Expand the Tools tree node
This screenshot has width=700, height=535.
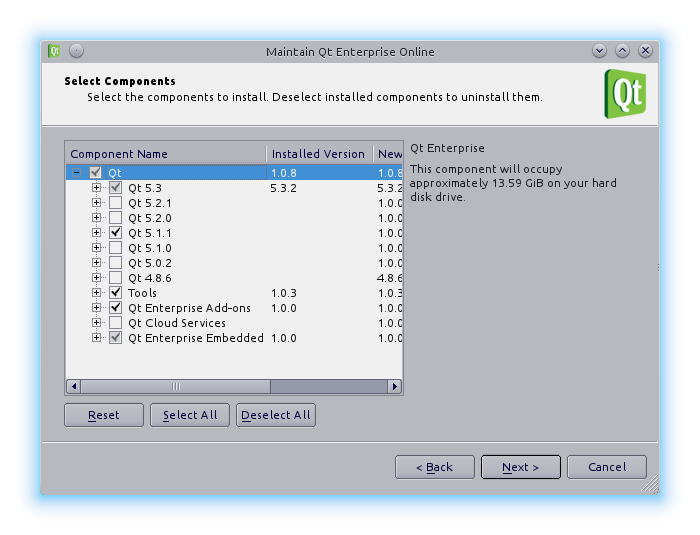[97, 293]
